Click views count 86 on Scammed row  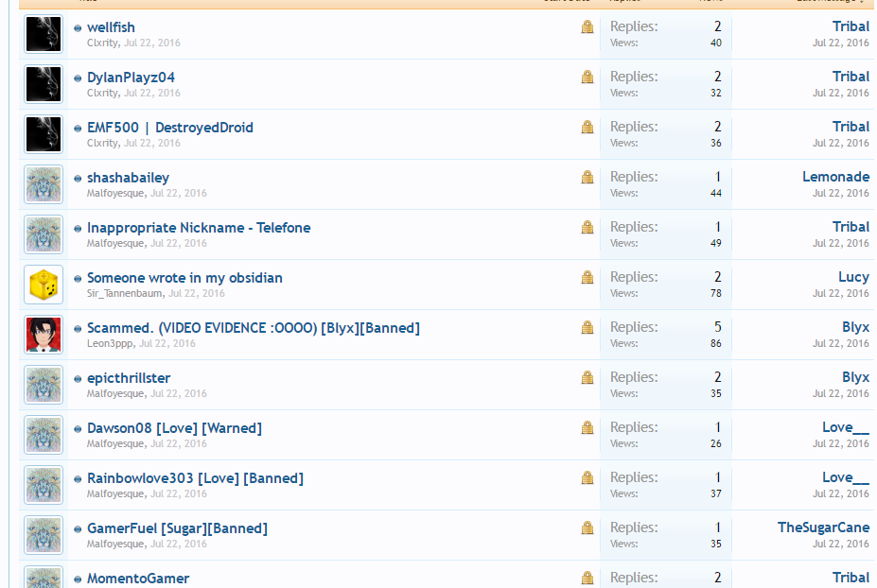tap(716, 344)
